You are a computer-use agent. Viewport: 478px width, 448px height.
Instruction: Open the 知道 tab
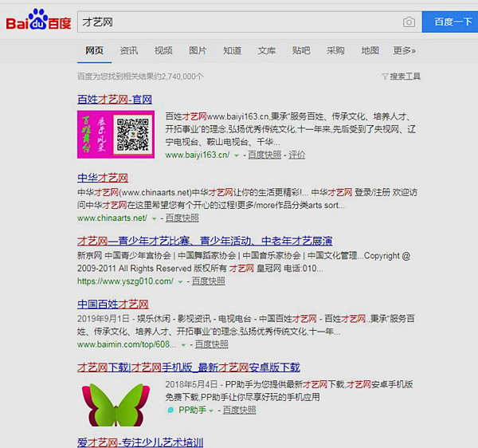coord(233,50)
